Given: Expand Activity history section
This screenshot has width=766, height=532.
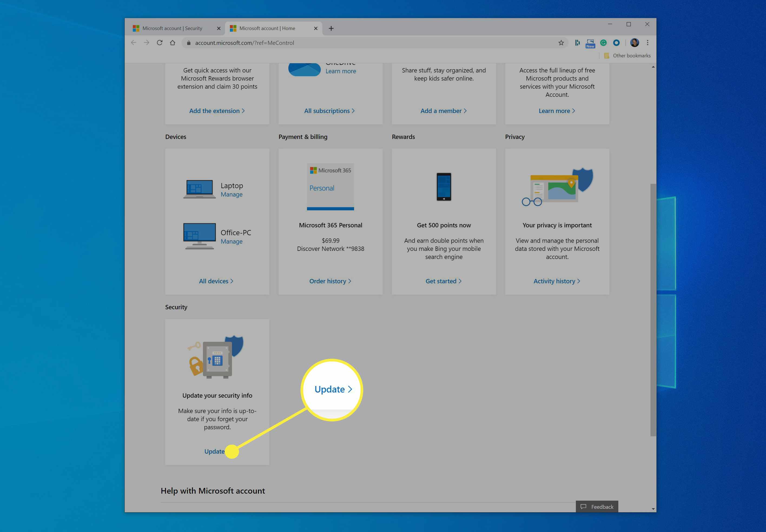Looking at the screenshot, I should 556,281.
